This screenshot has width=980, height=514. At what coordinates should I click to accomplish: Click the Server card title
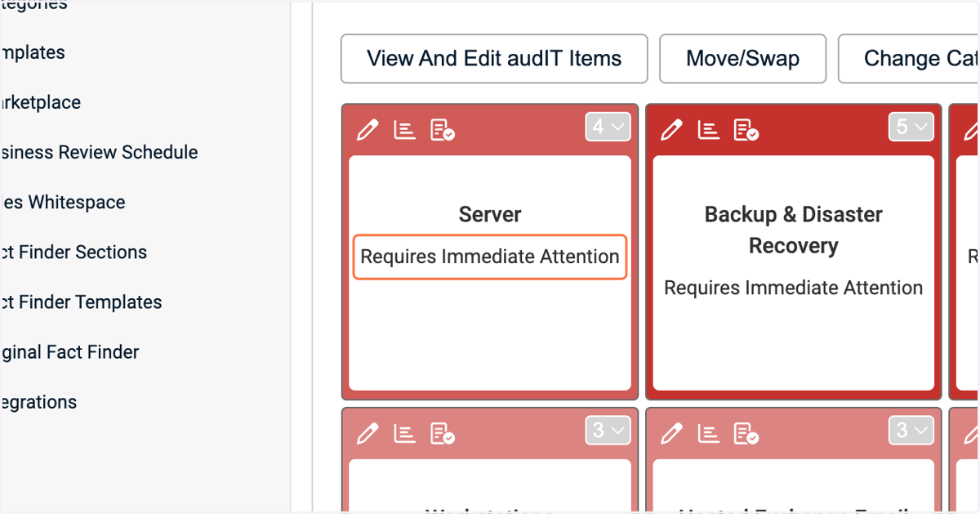click(490, 214)
